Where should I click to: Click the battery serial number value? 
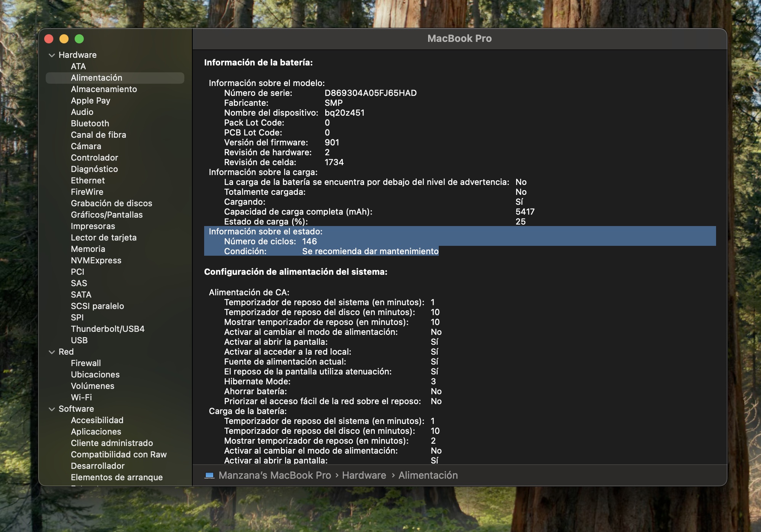[x=370, y=93]
